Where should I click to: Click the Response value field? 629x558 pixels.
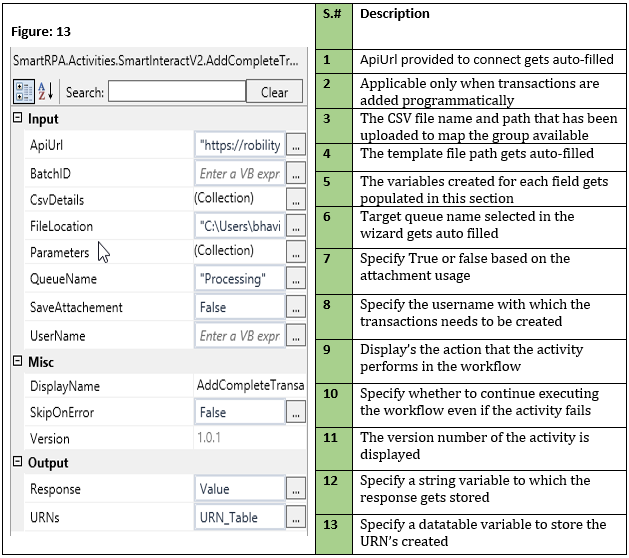239,490
